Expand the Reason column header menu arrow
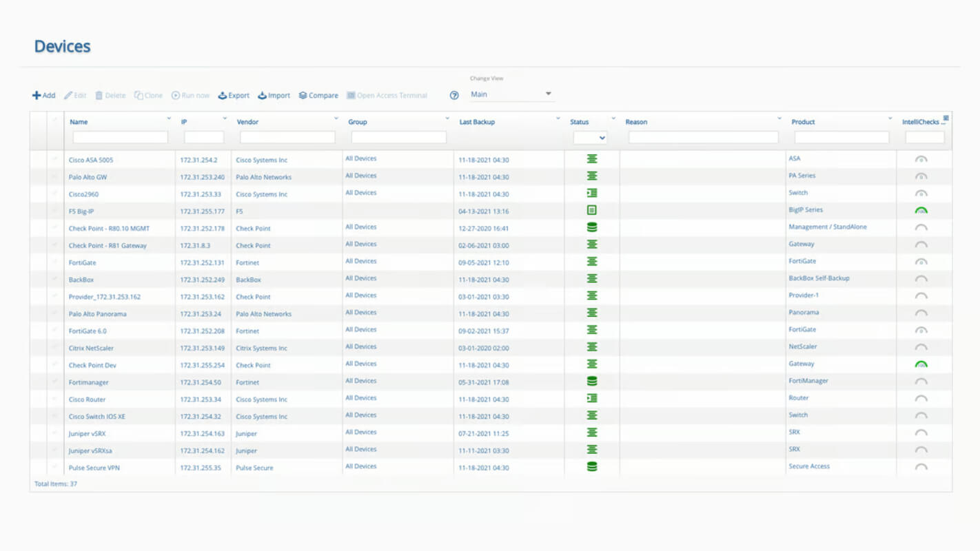The image size is (980, 551). point(779,119)
